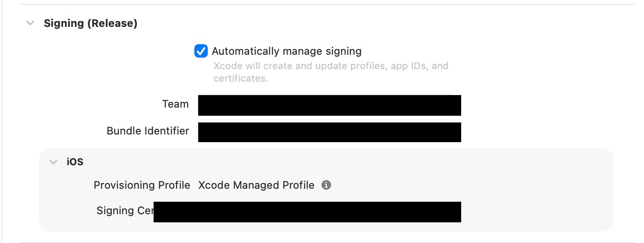Image resolution: width=644 pixels, height=243 pixels.
Task: Click the Provisioning Profile label
Action: click(x=142, y=185)
